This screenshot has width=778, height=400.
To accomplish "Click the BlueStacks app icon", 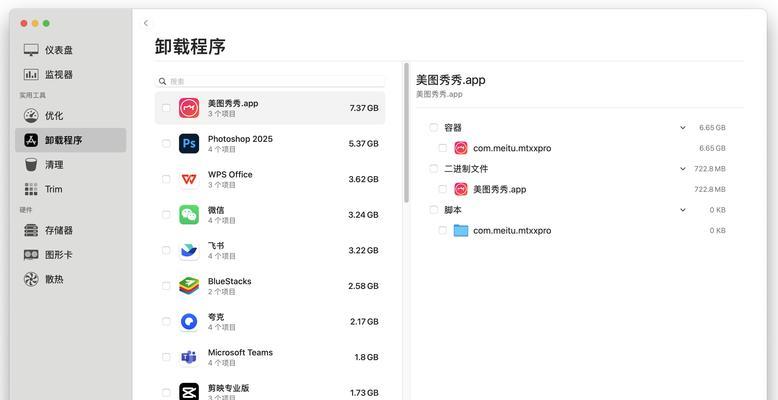I will 189,286.
